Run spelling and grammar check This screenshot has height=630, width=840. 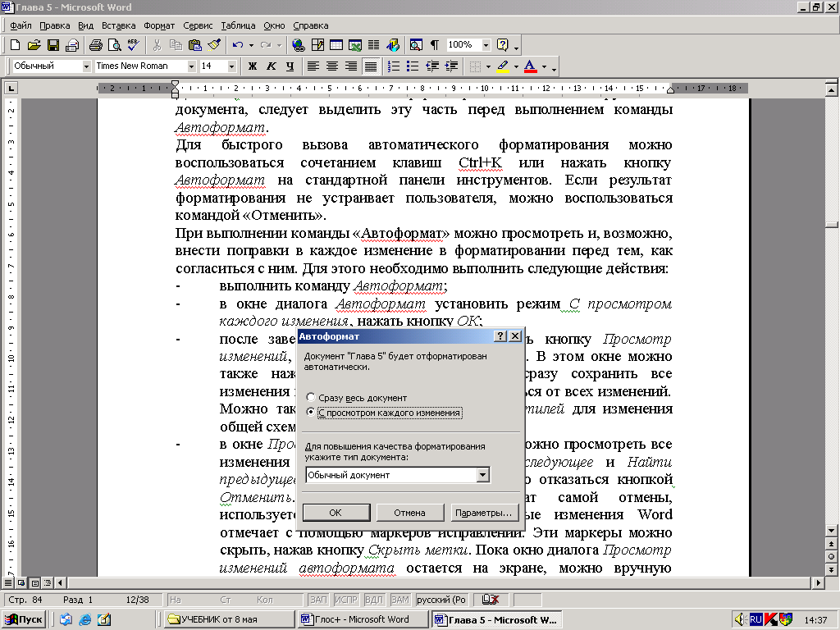click(x=133, y=45)
